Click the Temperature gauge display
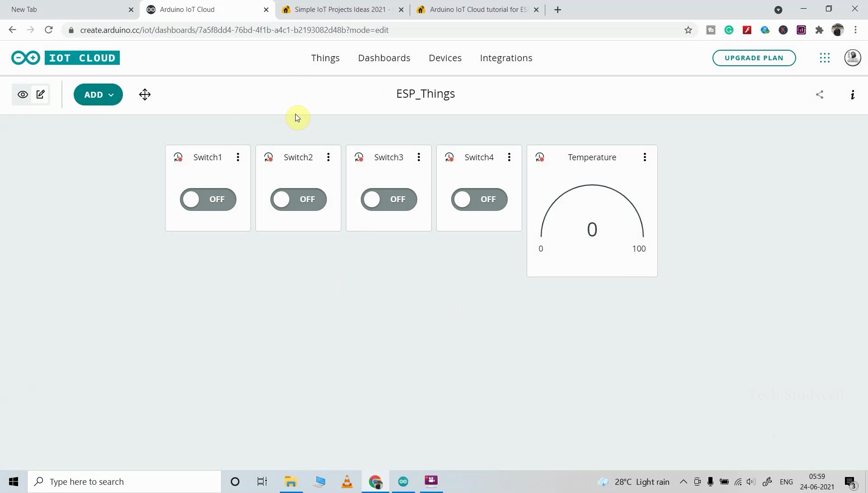The image size is (868, 493). click(592, 222)
